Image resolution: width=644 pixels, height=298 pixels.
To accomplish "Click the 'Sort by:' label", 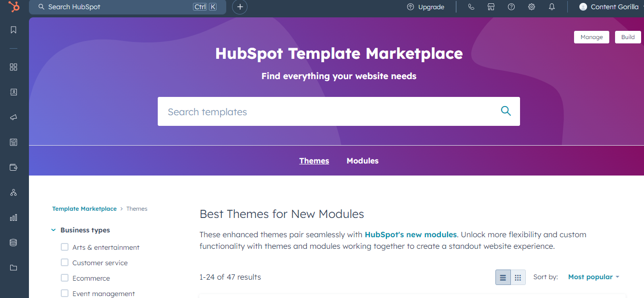I will (x=546, y=277).
